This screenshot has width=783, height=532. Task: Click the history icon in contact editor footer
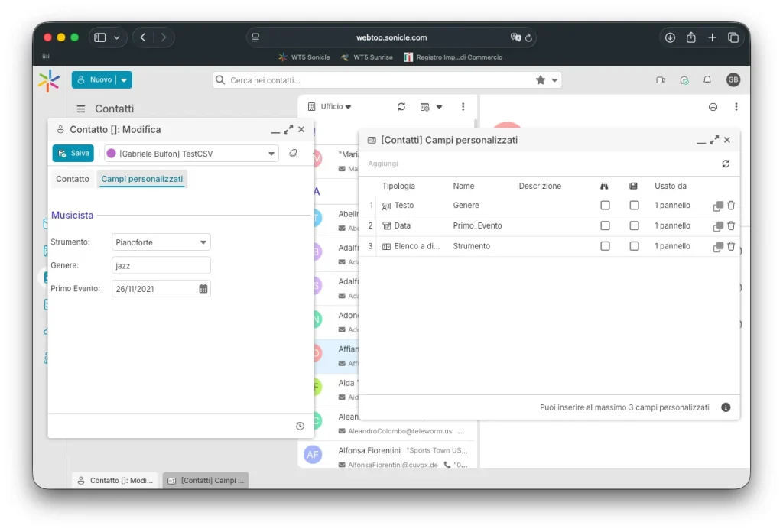pos(300,426)
